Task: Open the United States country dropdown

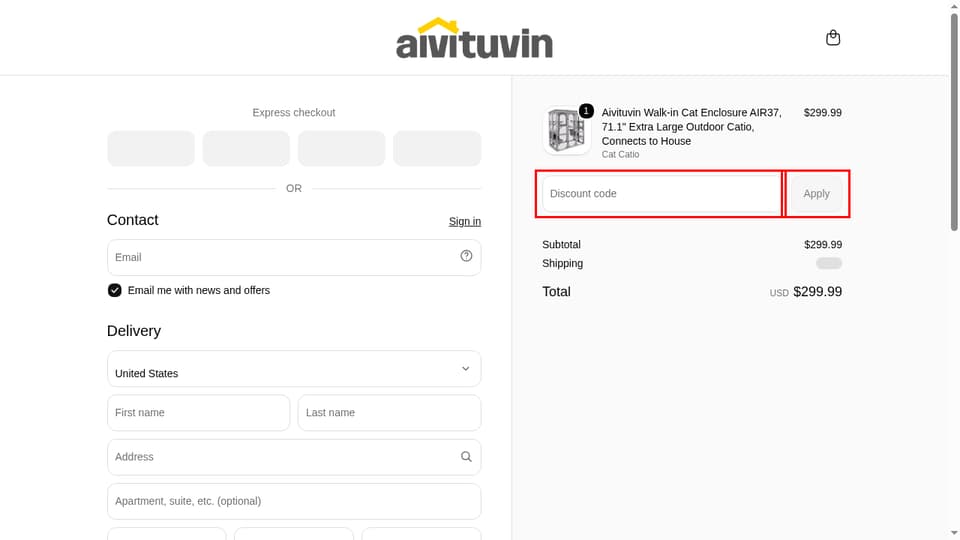Action: coord(294,369)
